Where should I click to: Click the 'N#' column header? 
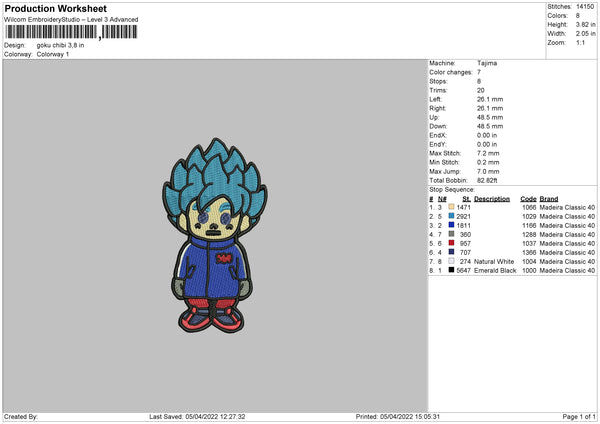pyautogui.click(x=442, y=199)
